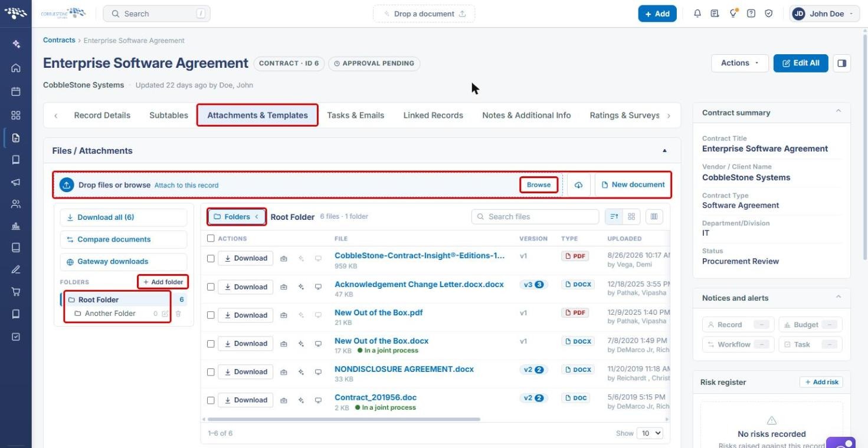Check the New Out of the Box.pdf row
Image resolution: width=868 pixels, height=448 pixels.
[x=211, y=315]
